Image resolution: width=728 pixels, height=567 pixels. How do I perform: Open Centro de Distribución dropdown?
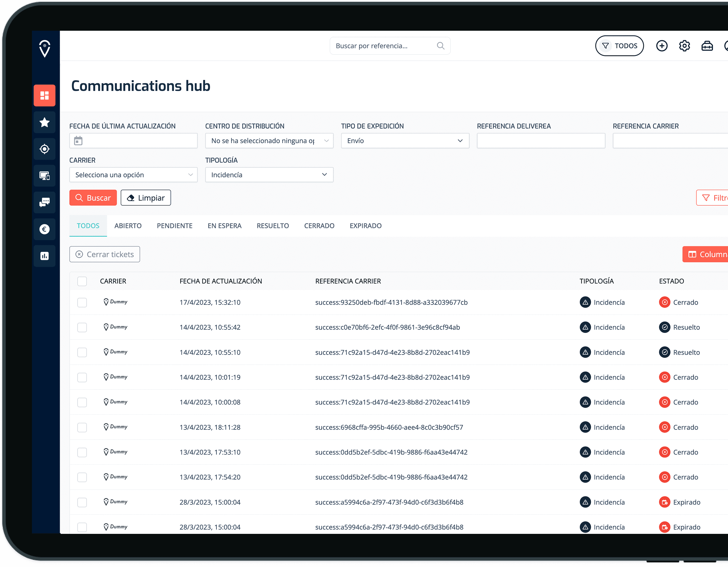coord(269,141)
